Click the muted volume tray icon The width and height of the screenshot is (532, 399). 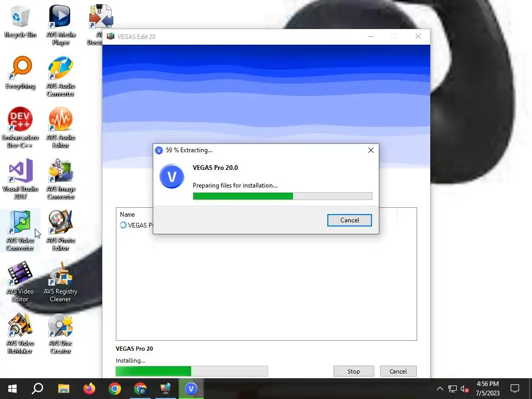click(x=465, y=389)
